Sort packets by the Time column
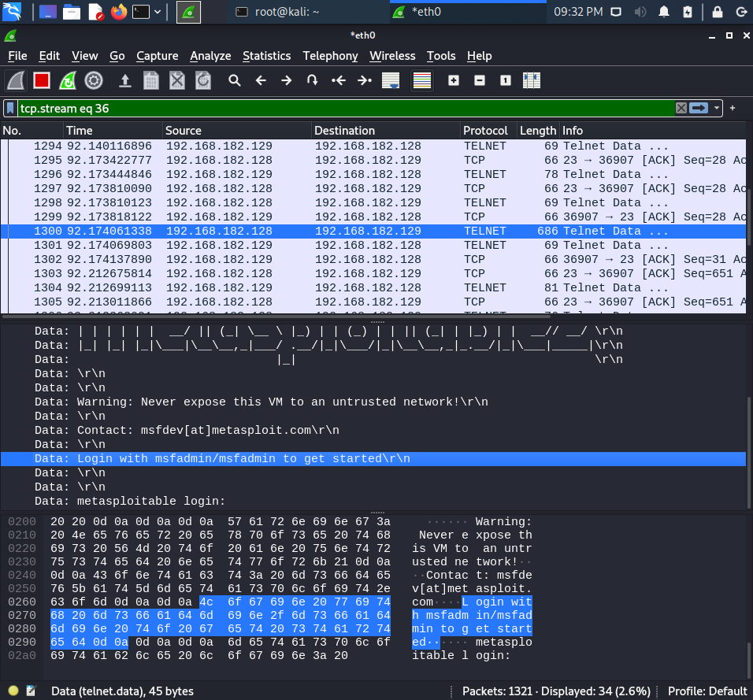This screenshot has width=753, height=700. pyautogui.click(x=113, y=131)
